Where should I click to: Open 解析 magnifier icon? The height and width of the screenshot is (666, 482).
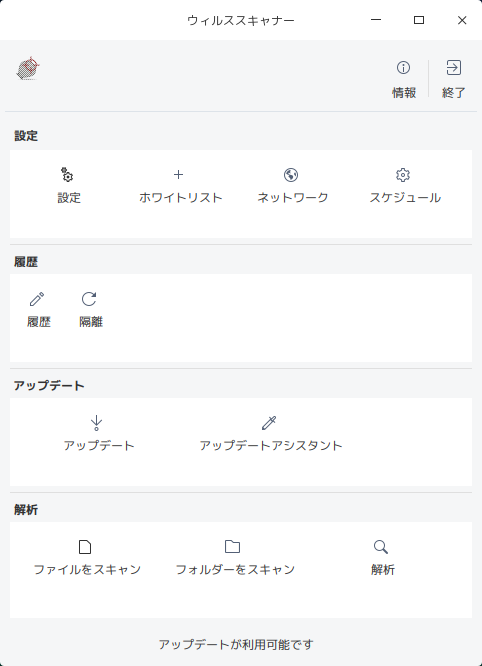point(381,547)
